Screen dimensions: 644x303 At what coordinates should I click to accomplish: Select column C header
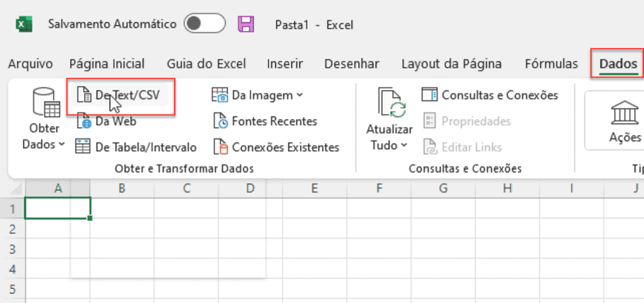[186, 189]
